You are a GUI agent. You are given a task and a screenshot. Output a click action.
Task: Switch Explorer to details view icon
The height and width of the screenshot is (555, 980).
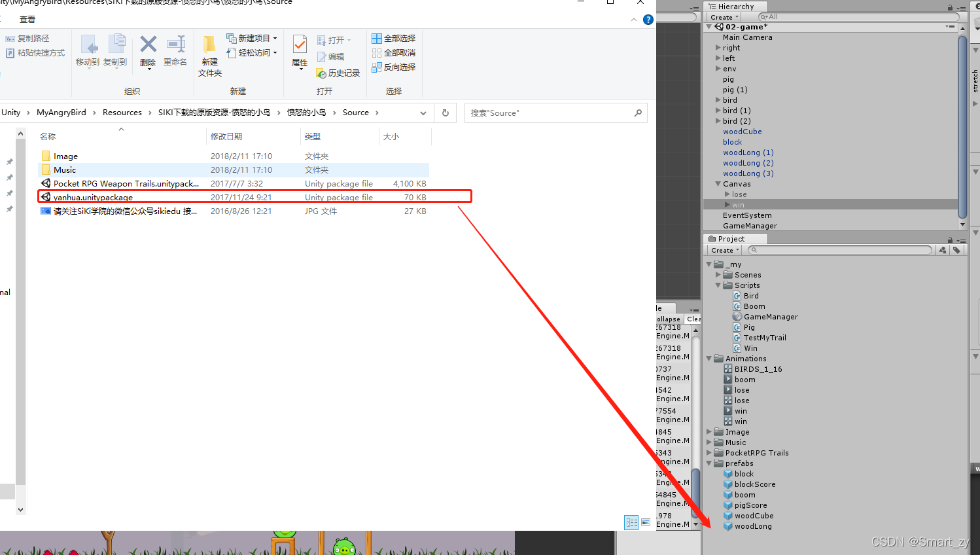[x=631, y=522]
